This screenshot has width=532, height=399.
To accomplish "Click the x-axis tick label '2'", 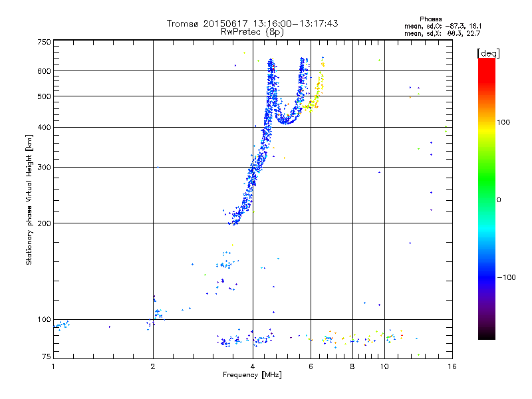I will click(x=153, y=366).
